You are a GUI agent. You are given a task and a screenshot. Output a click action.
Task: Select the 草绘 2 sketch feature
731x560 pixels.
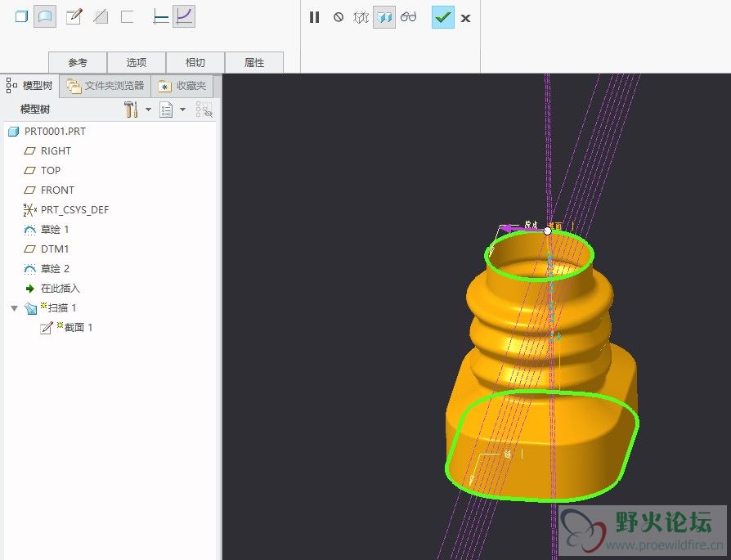click(55, 269)
